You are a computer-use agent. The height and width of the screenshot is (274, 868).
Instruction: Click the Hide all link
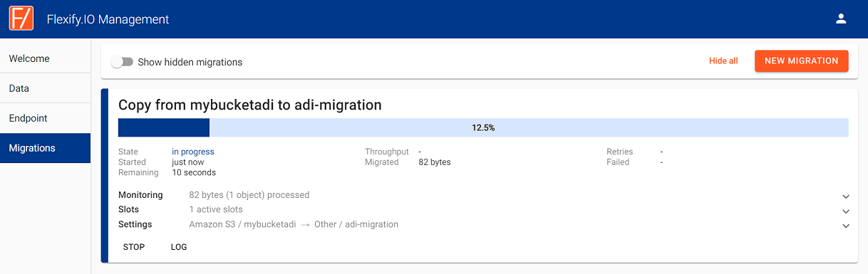tap(723, 61)
